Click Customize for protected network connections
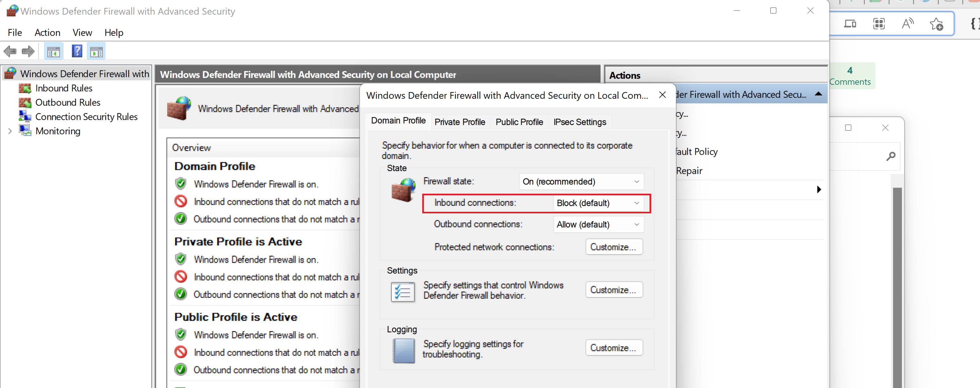The width and height of the screenshot is (980, 388). point(613,247)
